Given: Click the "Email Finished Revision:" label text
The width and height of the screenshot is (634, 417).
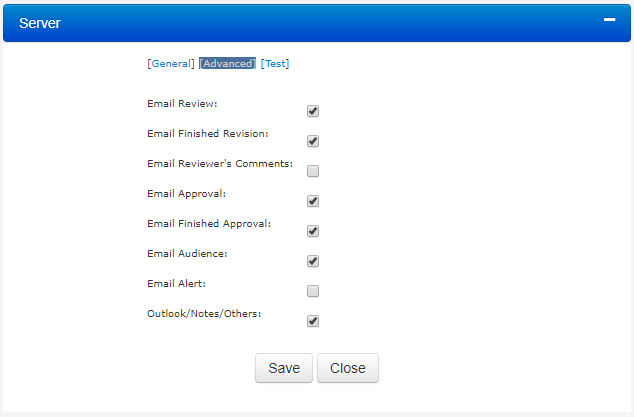Looking at the screenshot, I should coord(208,133).
